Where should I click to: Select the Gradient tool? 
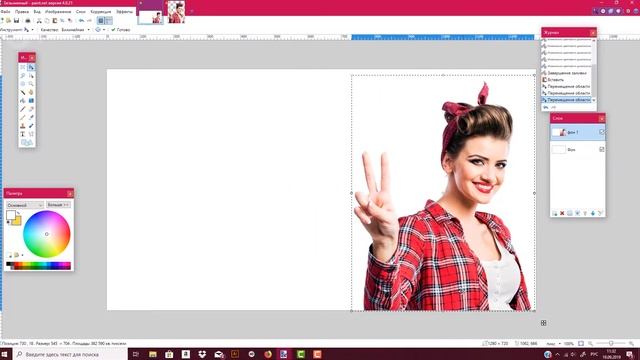tap(31, 100)
